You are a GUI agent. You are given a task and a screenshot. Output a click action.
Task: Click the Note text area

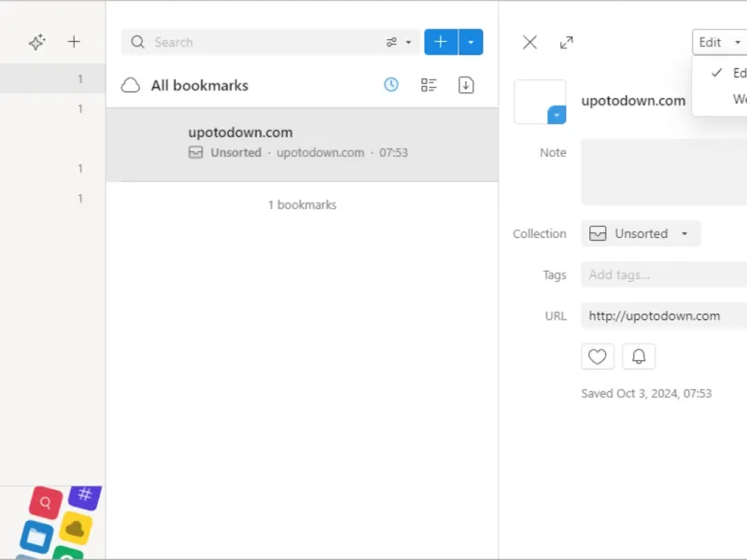pos(664,172)
